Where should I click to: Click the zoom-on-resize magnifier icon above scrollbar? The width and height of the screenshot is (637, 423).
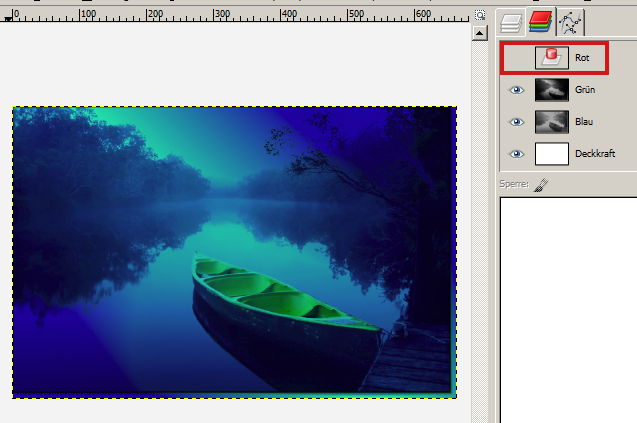click(480, 17)
